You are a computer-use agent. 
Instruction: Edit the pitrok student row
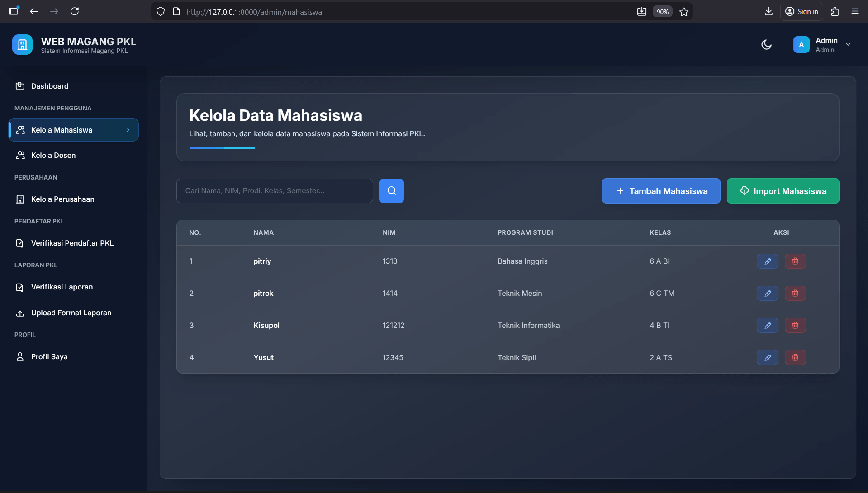(768, 293)
